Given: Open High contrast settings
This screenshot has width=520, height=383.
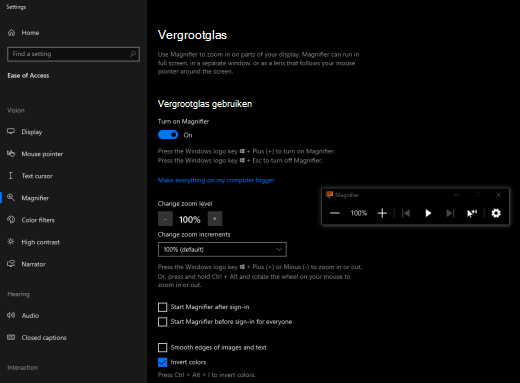Looking at the screenshot, I should pyautogui.click(x=33, y=242).
